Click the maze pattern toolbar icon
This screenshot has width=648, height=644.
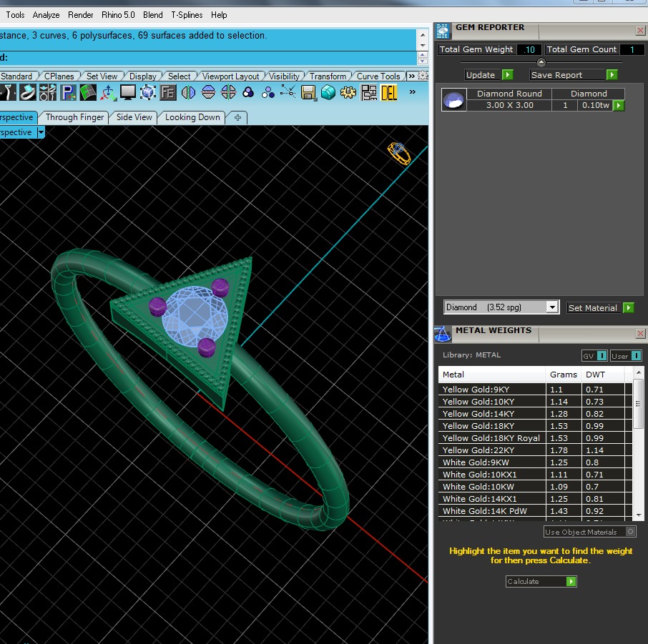(368, 92)
